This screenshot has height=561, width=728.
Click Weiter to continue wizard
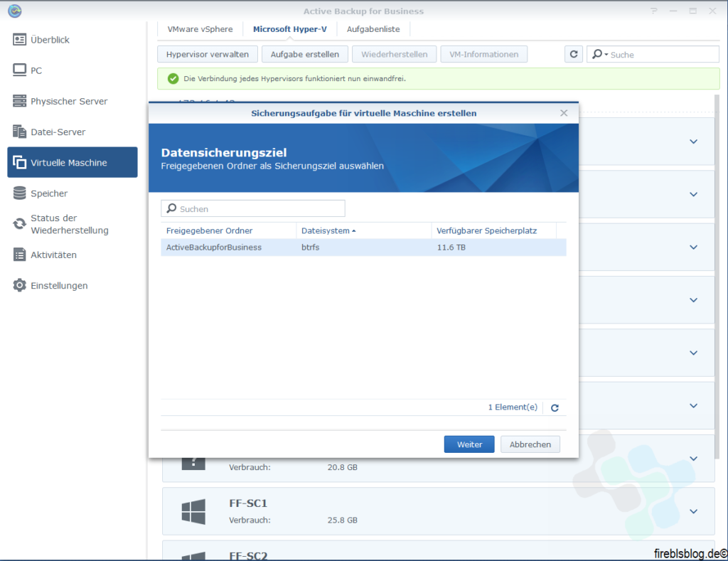click(x=469, y=444)
